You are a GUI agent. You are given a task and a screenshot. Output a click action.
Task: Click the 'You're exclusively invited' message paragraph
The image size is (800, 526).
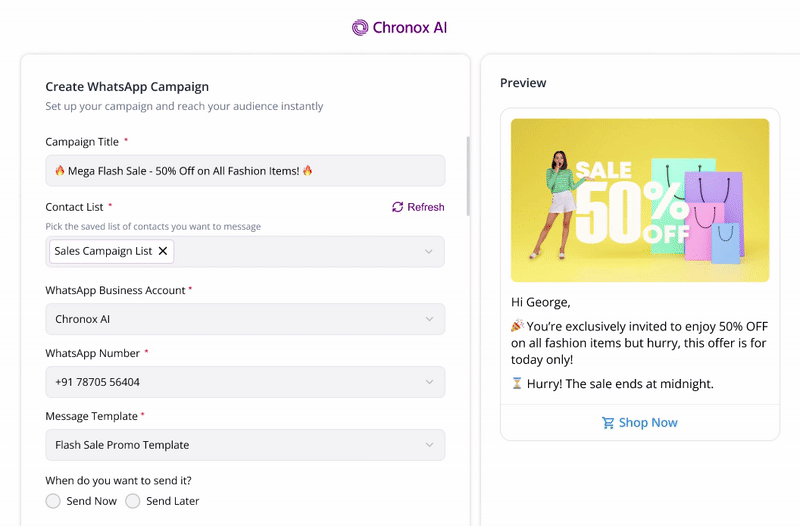[639, 343]
